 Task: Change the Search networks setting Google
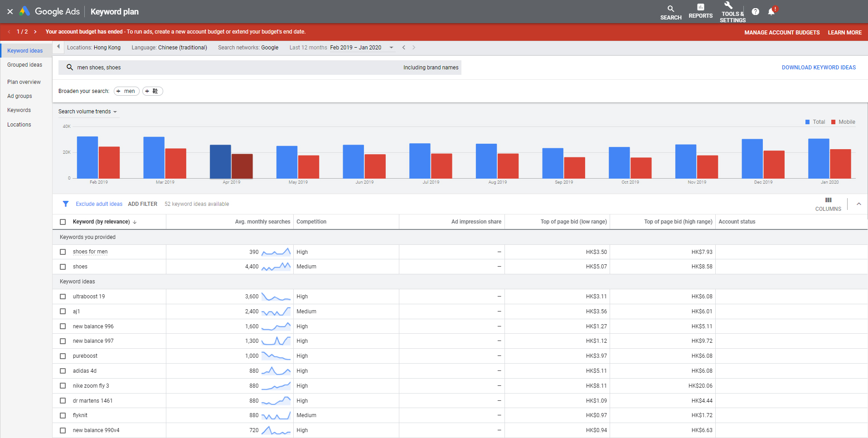tap(248, 47)
